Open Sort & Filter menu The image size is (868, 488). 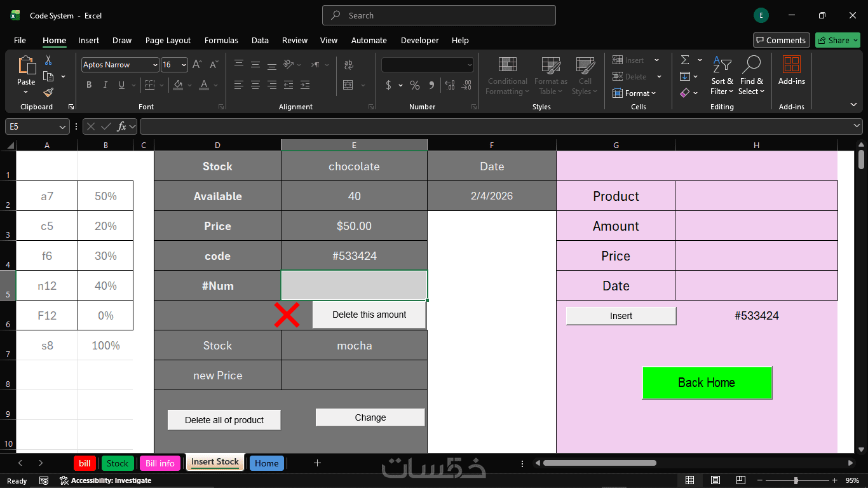coord(722,76)
